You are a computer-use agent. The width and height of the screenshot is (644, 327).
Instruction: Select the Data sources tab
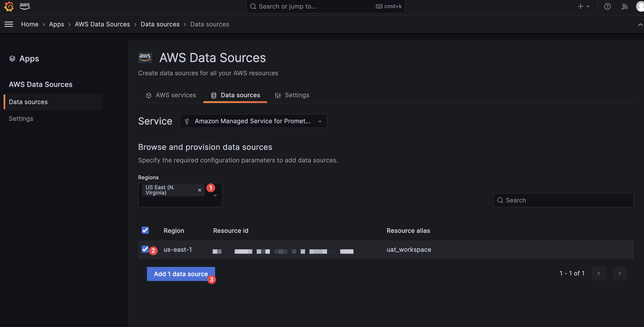tap(235, 95)
